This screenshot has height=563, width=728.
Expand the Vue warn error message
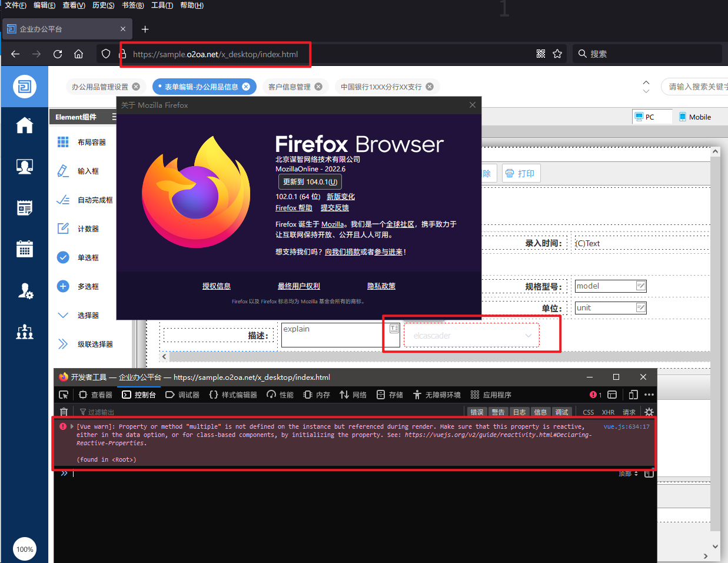[72, 426]
